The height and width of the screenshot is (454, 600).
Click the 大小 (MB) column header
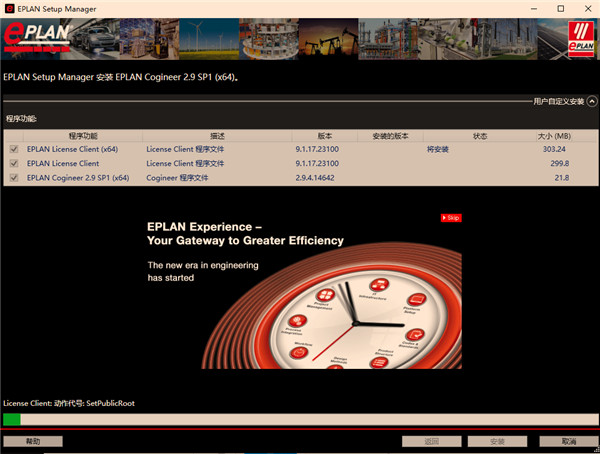[554, 136]
